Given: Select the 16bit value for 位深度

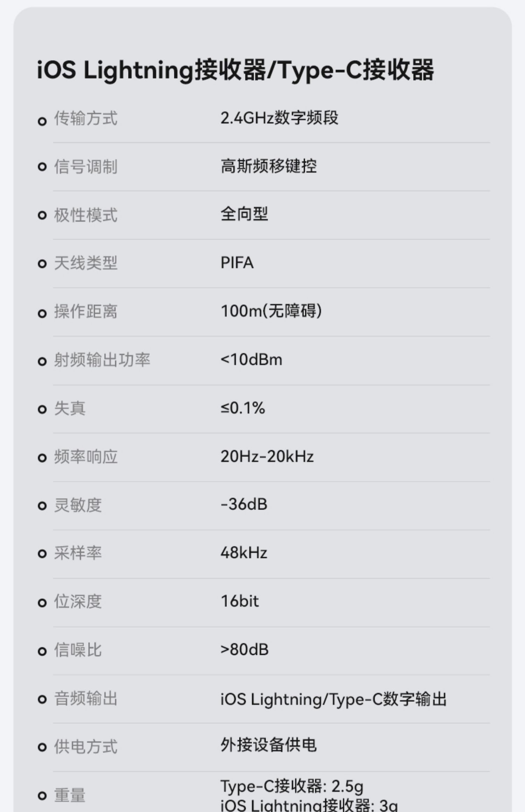Looking at the screenshot, I should click(240, 601).
